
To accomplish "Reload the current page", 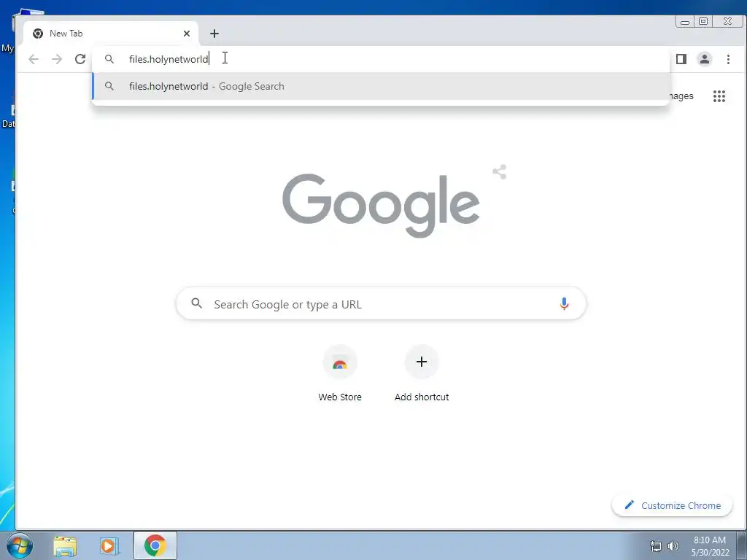I will tap(80, 59).
